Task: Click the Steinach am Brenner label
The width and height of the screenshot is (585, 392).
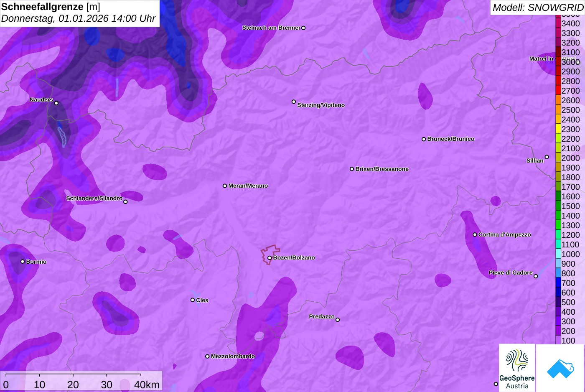Action: tap(271, 28)
